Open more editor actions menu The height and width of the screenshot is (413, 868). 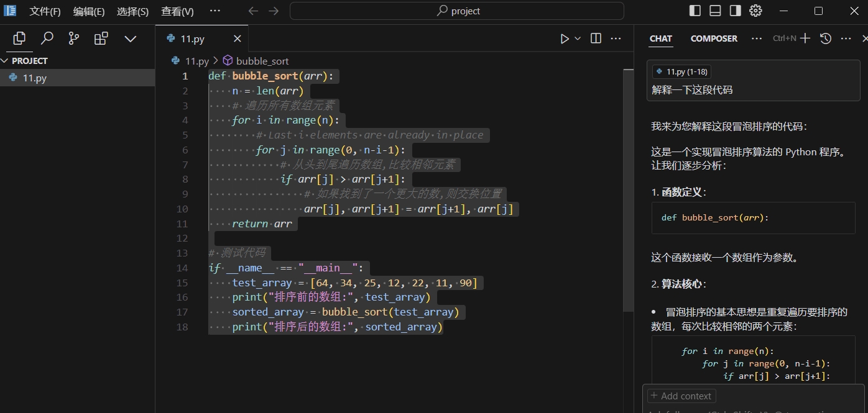click(x=616, y=39)
